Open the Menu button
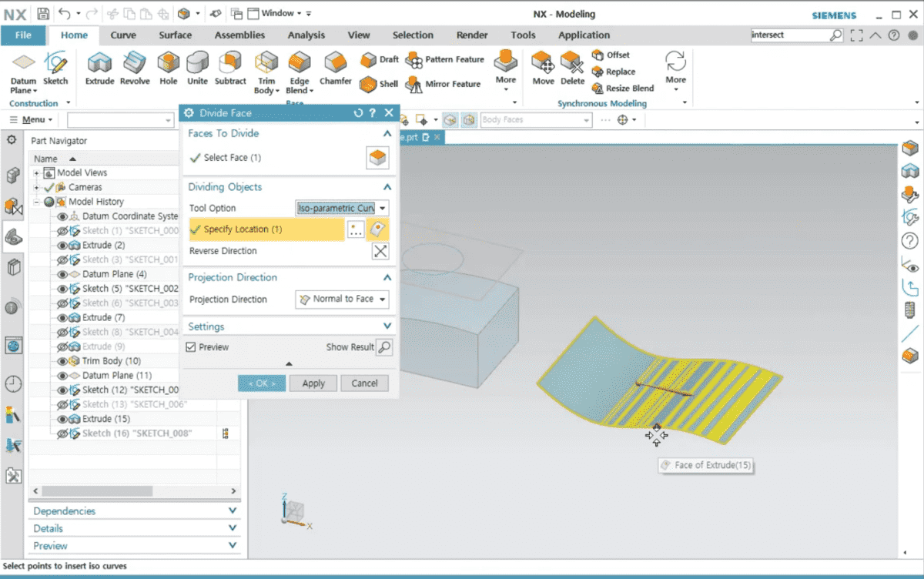 31,120
